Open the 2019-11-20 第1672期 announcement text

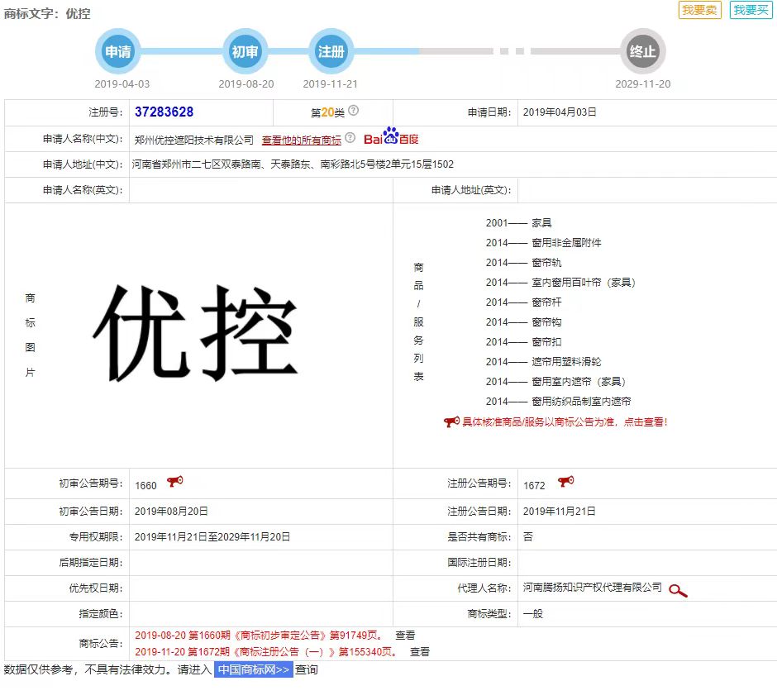[265, 652]
